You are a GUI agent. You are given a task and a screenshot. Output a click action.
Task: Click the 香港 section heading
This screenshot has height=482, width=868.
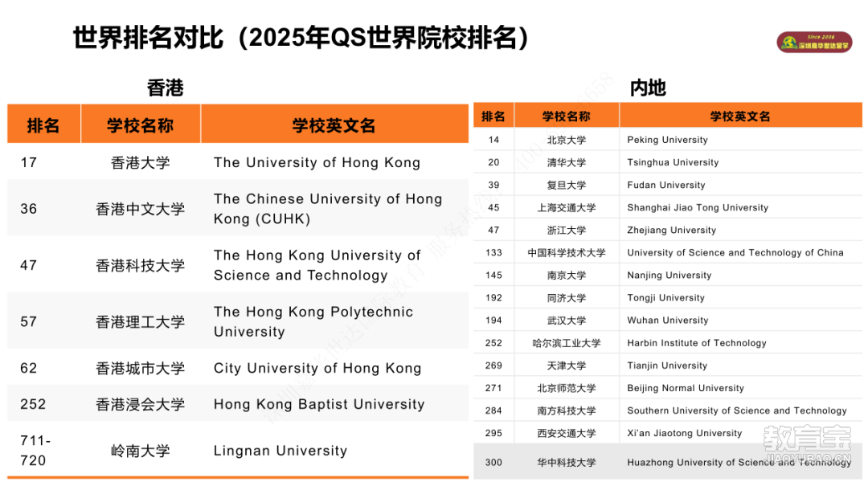pos(165,88)
